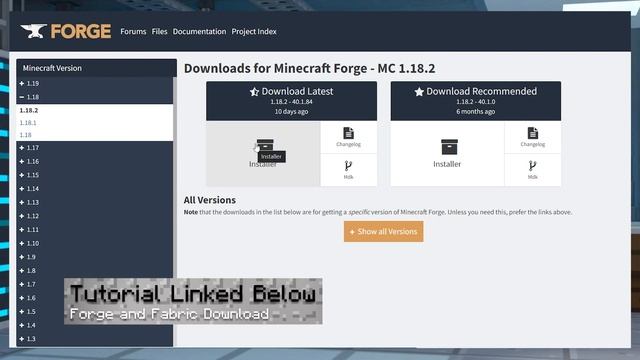Viewport: 640px width, 360px height.
Task: Open the Forums menu item
Action: [133, 31]
